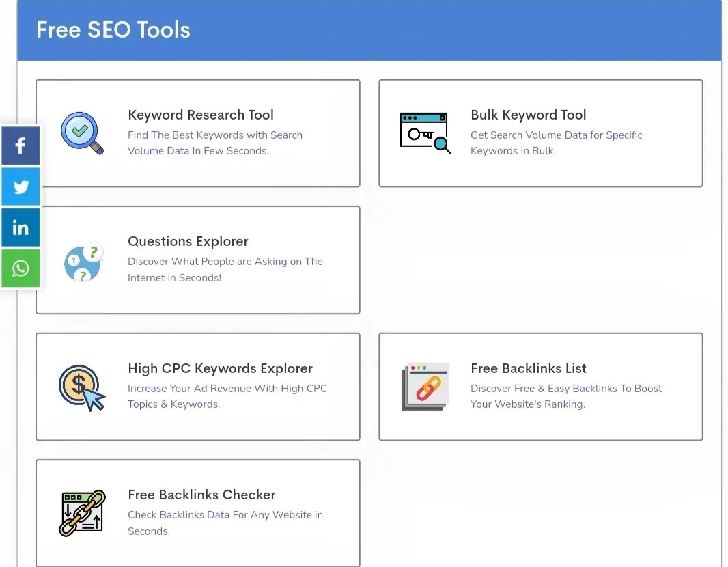Viewport: 728px width, 567px height.
Task: Open Questions Explorer title link
Action: (188, 241)
